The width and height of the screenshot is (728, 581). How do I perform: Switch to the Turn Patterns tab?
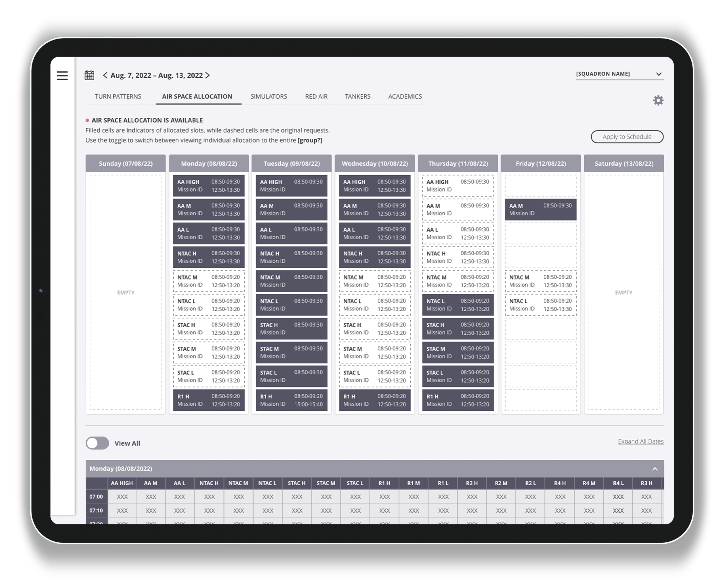tap(118, 97)
